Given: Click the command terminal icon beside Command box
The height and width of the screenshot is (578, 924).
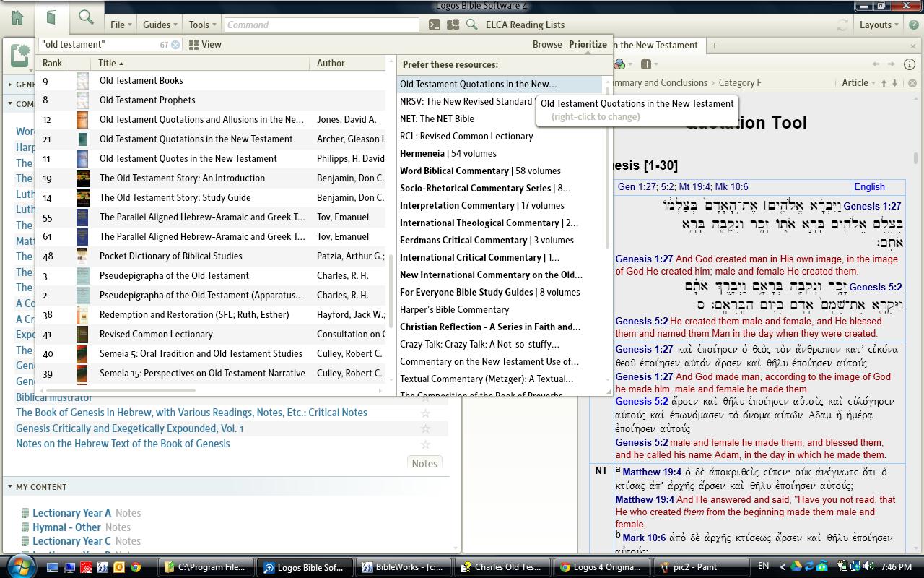Looking at the screenshot, I should pos(434,25).
